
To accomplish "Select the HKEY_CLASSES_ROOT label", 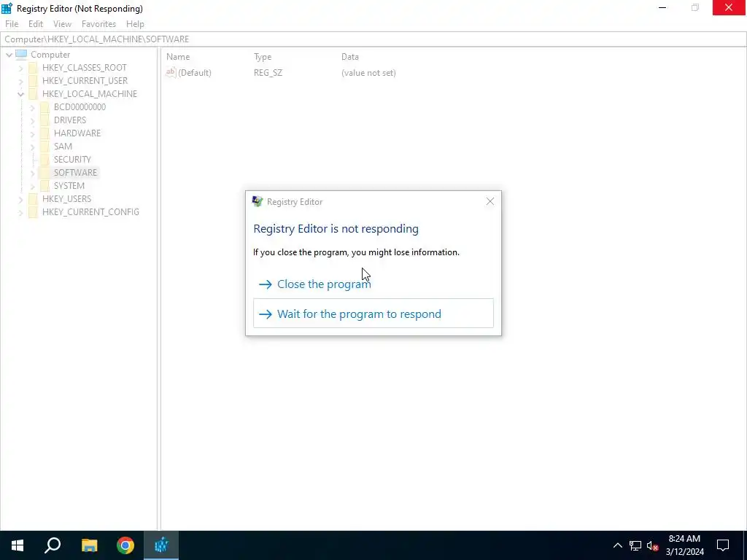I will coord(85,68).
